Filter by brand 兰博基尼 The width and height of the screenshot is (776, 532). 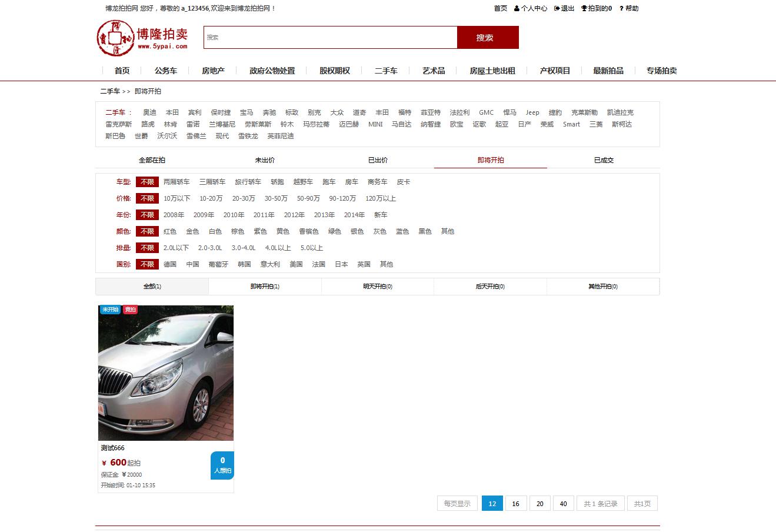pyautogui.click(x=222, y=124)
